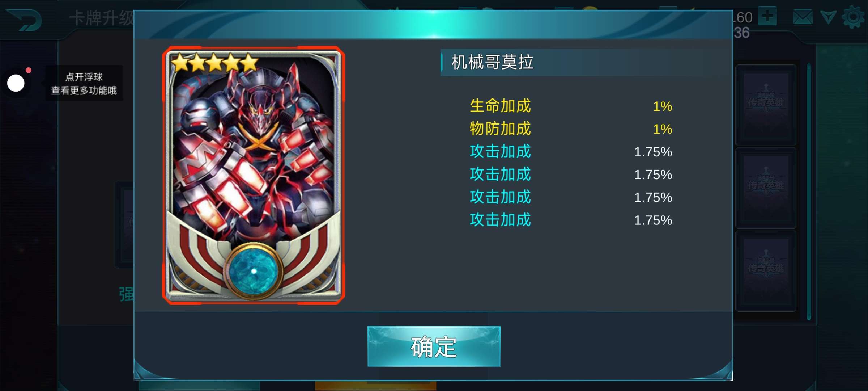Tap the 点开浮球 tooltip bubble
868x391 pixels.
point(84,83)
